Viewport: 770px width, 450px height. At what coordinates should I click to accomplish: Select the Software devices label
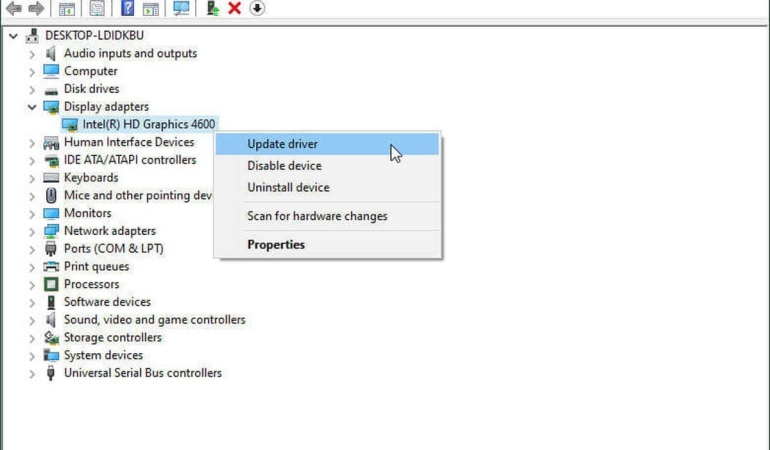click(x=108, y=302)
